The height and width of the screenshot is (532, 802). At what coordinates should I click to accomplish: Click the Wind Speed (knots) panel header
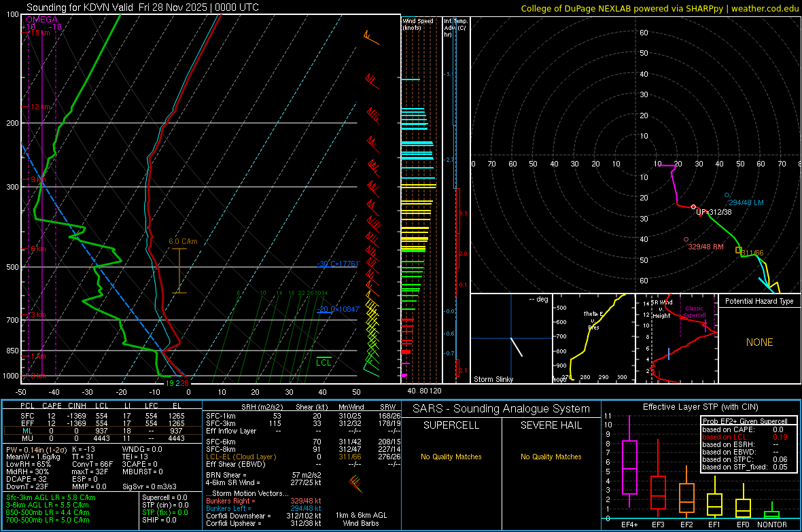tap(418, 24)
